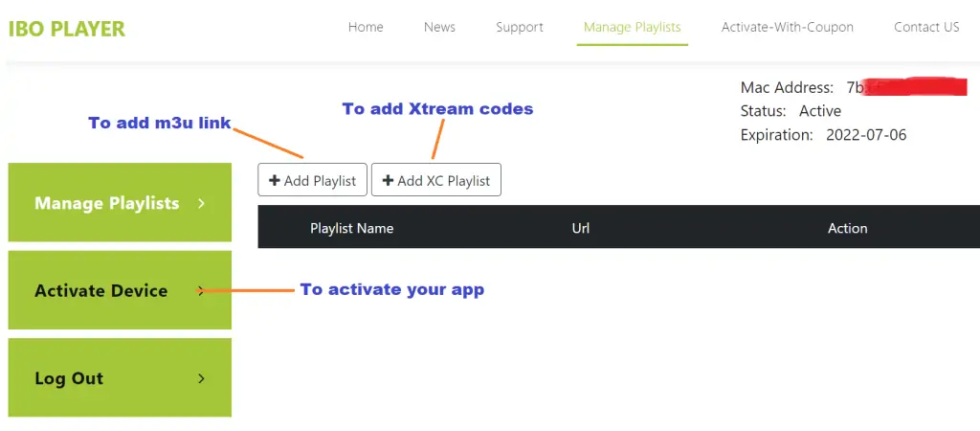Open the Support page
980x431 pixels.
click(520, 27)
